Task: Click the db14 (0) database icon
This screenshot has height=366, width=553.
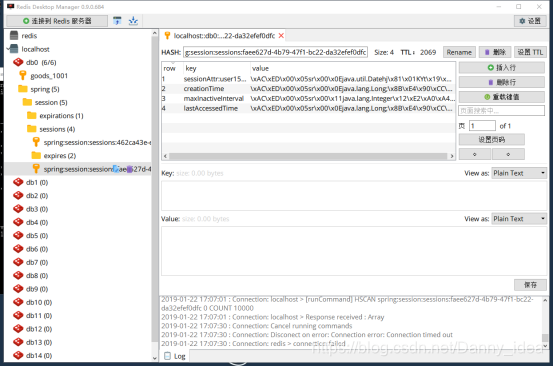Action: 18,355
